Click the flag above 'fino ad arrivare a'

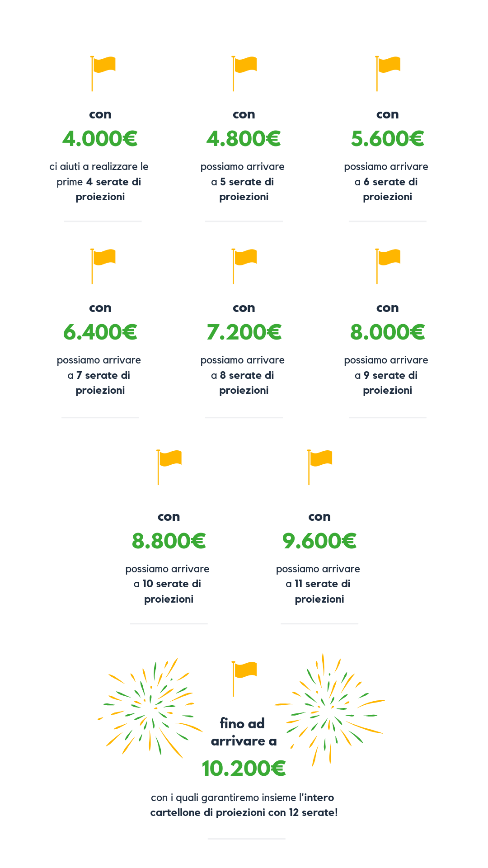pos(244,679)
